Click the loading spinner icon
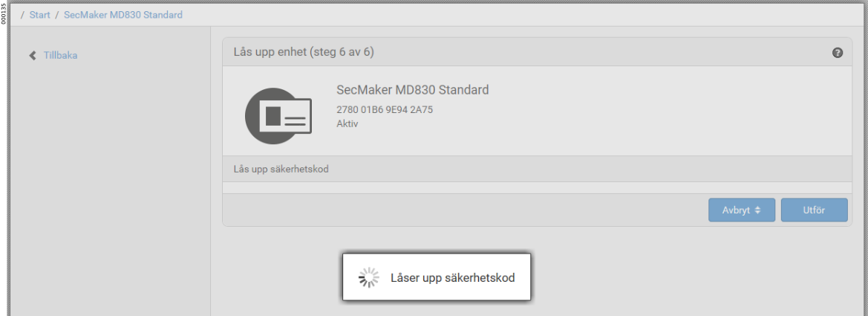Viewport: 868px width, 316px height. [368, 278]
